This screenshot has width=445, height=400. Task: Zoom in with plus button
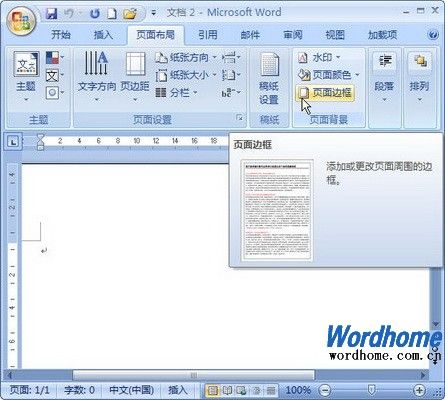419,390
